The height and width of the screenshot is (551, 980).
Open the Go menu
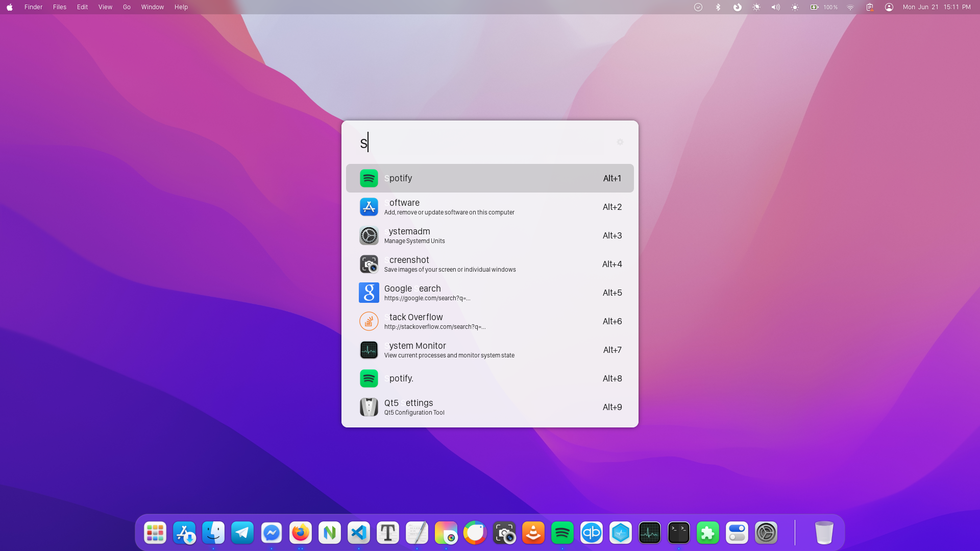pos(127,7)
